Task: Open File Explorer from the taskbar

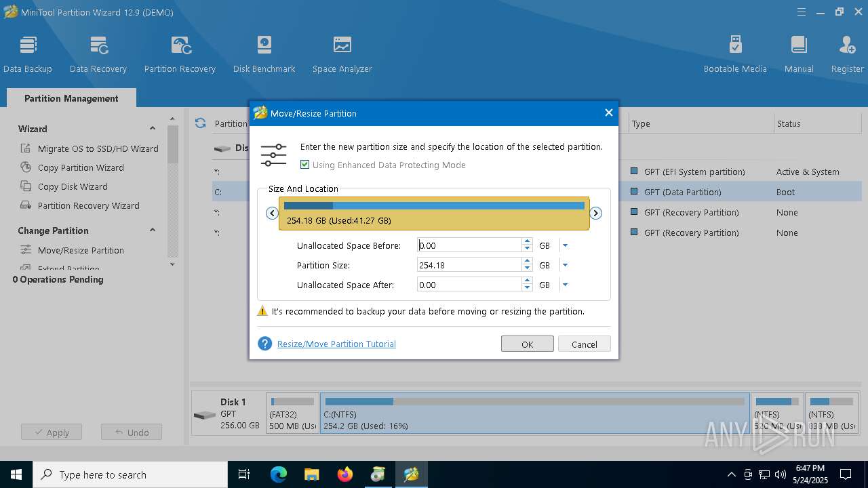Action: point(311,474)
